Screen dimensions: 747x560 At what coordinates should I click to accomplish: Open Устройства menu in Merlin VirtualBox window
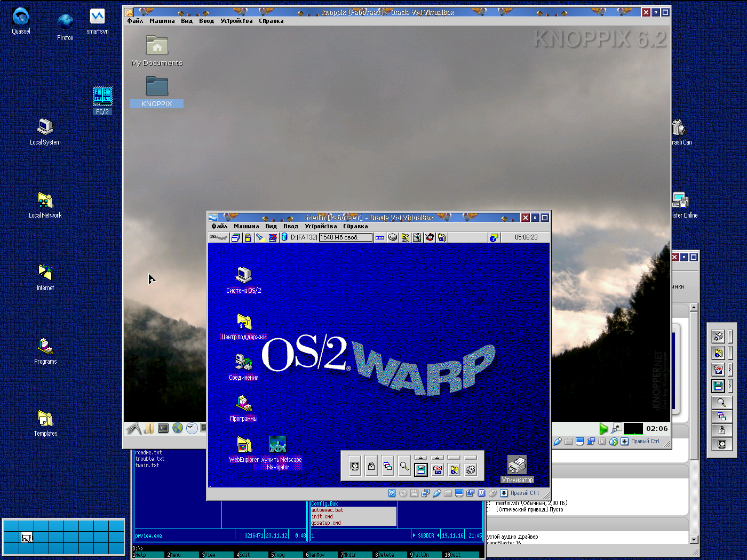(321, 227)
